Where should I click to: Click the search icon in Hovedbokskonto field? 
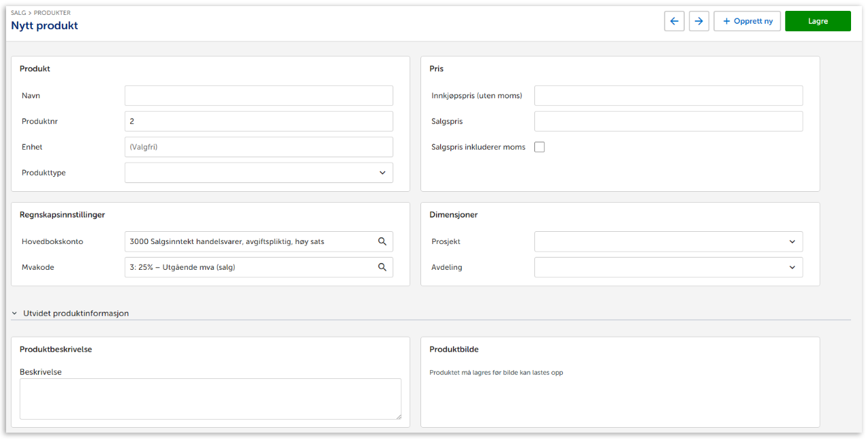point(382,241)
